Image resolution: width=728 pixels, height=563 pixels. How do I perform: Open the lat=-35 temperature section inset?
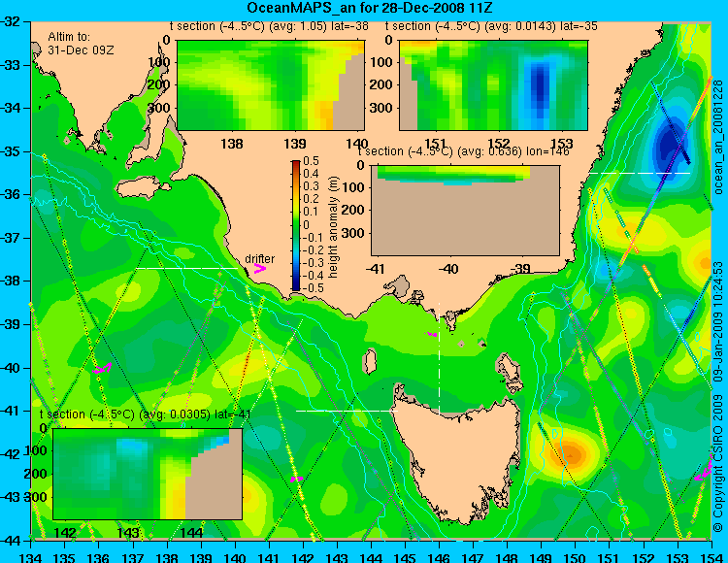click(493, 85)
